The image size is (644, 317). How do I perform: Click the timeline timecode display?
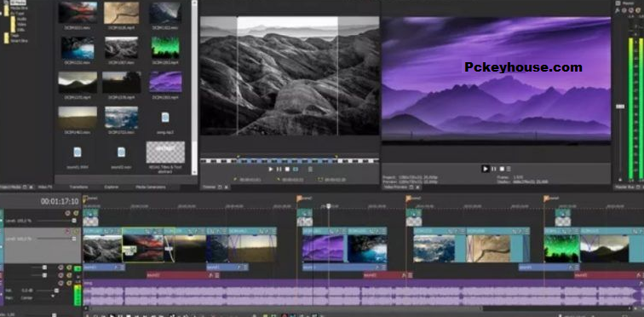coord(59,202)
